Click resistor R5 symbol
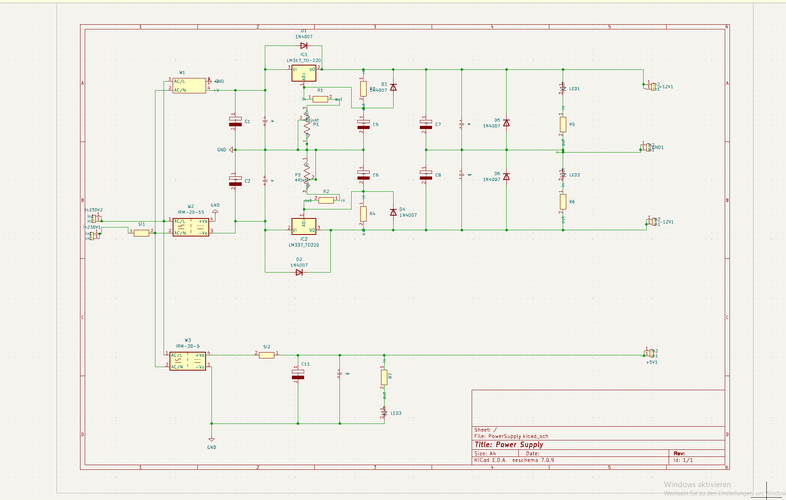Image resolution: width=786 pixels, height=500 pixels. 563,124
